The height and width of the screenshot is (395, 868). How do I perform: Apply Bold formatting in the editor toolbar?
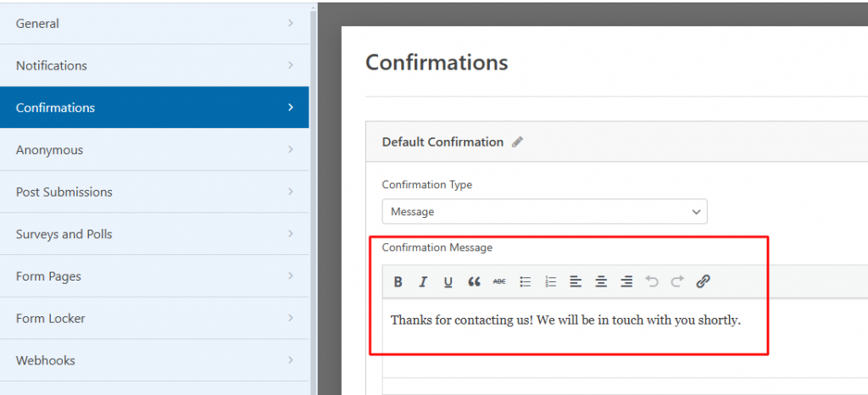[398, 281]
